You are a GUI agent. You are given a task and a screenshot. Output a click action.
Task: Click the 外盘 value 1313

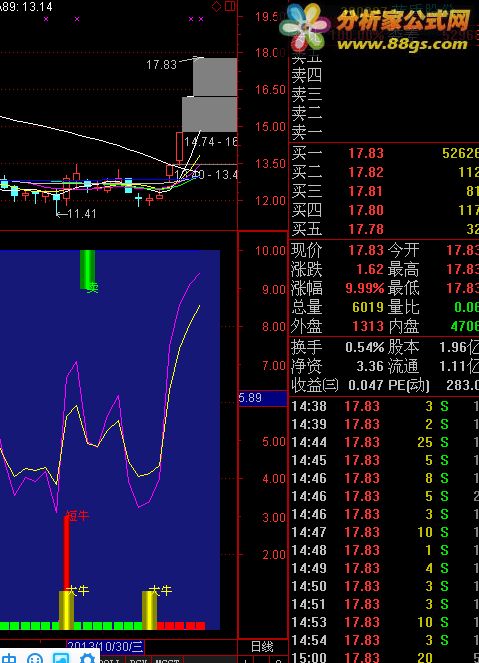coord(368,326)
